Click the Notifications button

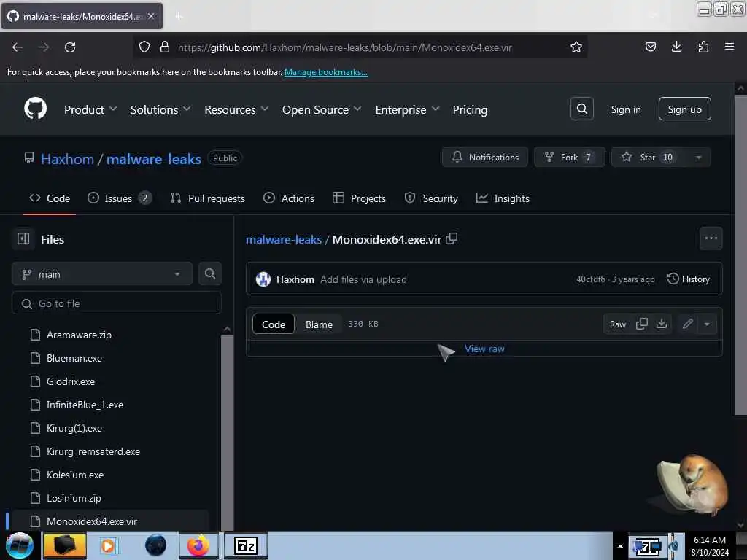[484, 157]
